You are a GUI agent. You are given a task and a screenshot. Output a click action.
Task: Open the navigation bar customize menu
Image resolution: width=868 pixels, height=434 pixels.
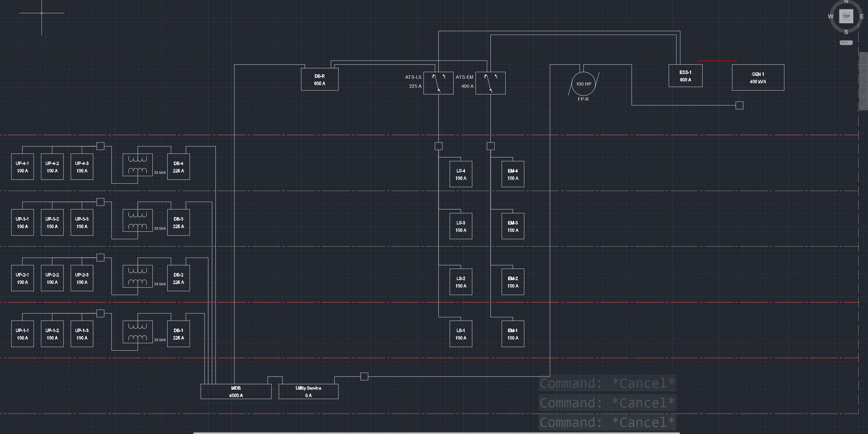[x=866, y=108]
